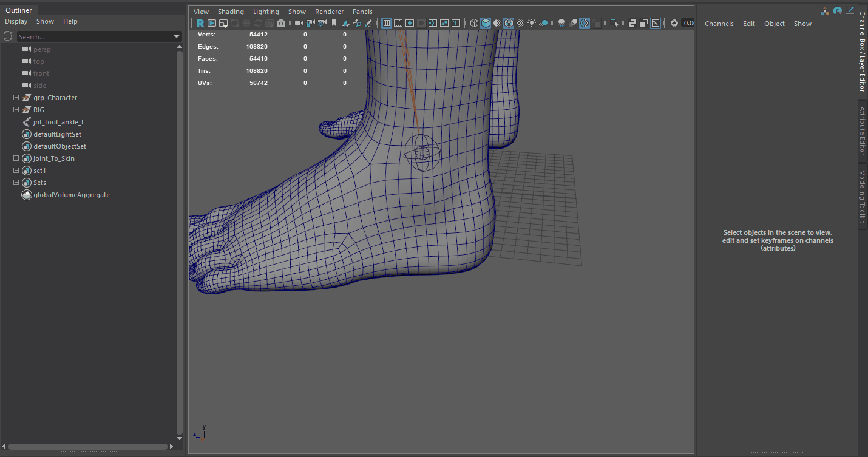Click the viewport snapshot camera icon
Screen dimensions: 868x457
pos(281,22)
